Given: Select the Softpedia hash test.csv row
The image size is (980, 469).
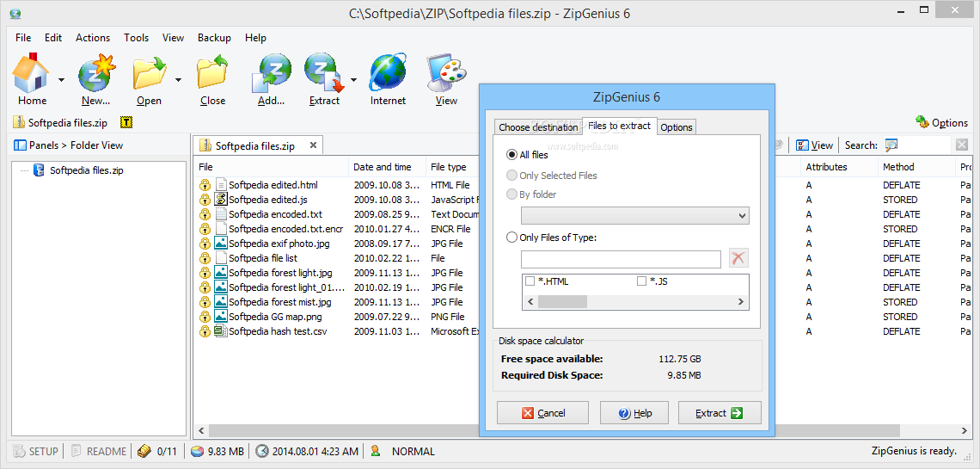Looking at the screenshot, I should pos(278,331).
